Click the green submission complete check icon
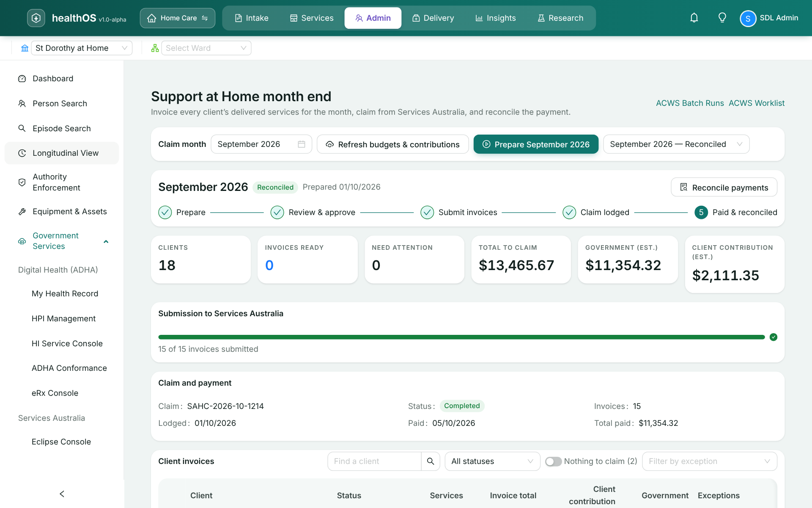The width and height of the screenshot is (812, 508). [774, 337]
